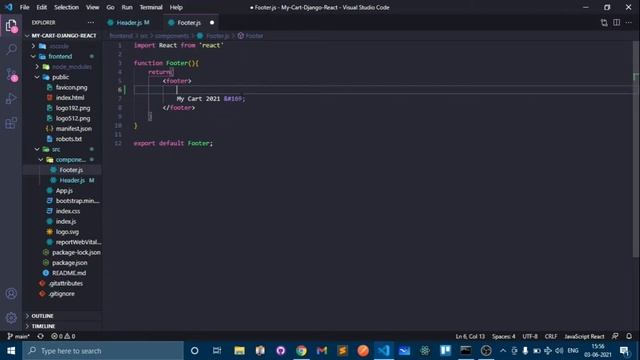
Task: Expand the TIMELINE section
Action: (43, 326)
